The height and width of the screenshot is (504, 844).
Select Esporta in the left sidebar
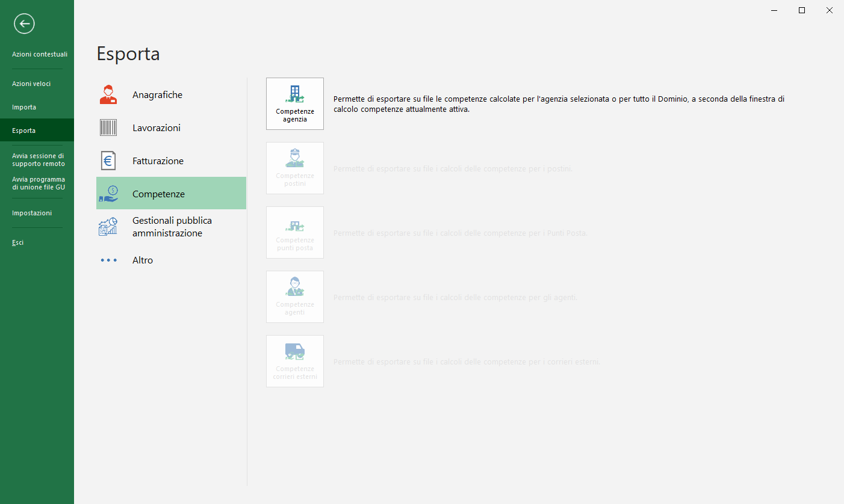point(24,131)
